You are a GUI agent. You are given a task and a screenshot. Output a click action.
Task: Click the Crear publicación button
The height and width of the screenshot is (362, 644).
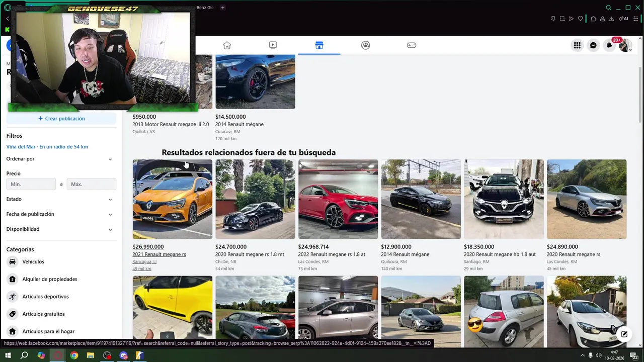point(61,119)
